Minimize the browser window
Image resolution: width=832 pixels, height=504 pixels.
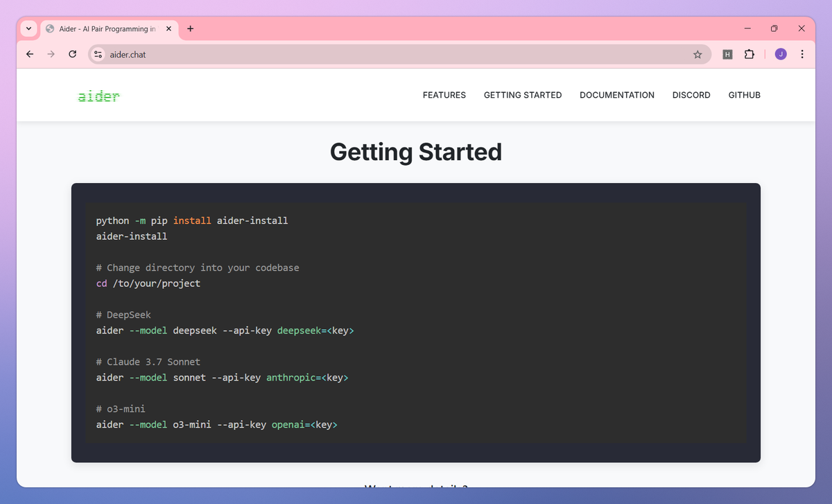pyautogui.click(x=747, y=28)
